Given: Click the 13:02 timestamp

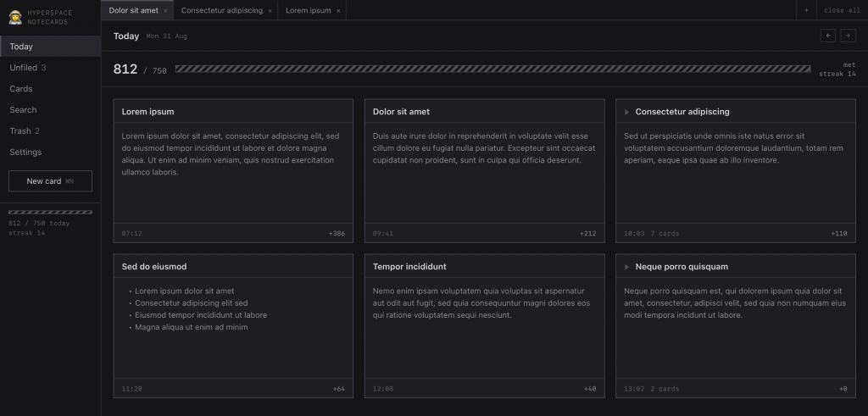Looking at the screenshot, I should coord(634,389).
